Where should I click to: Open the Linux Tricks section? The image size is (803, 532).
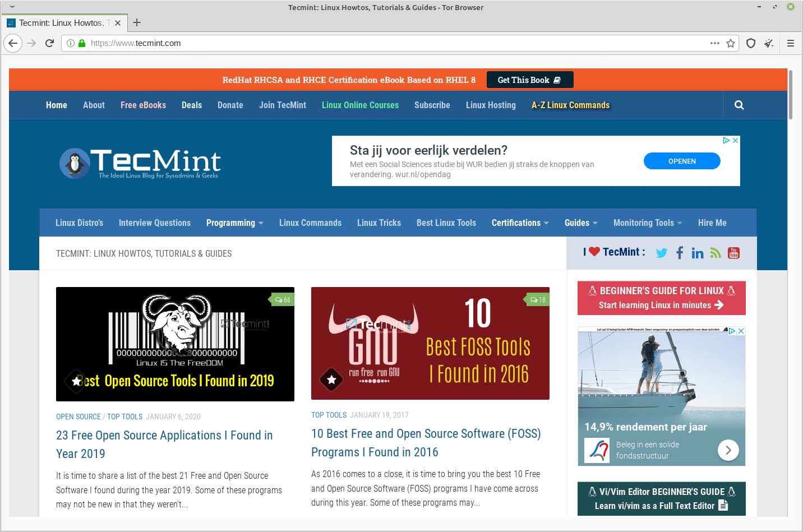(x=379, y=223)
